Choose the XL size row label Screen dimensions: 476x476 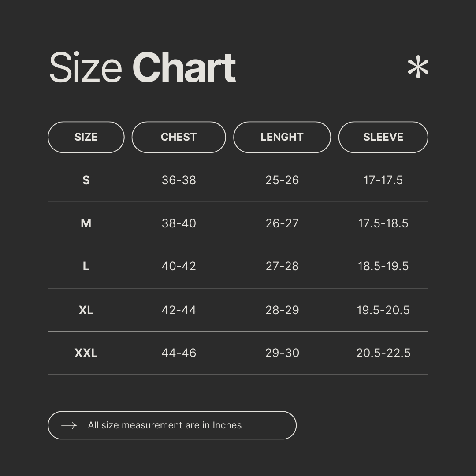(x=86, y=310)
